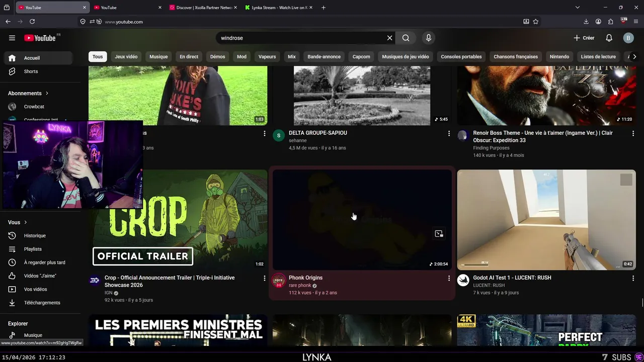Open the rare phonk channel link
The height and width of the screenshot is (362, 644).
pos(300,286)
